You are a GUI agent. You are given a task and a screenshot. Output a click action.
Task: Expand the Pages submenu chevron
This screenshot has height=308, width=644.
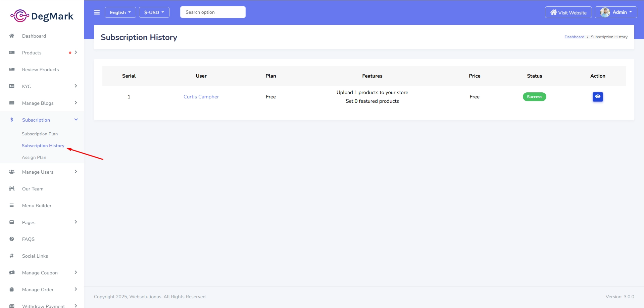point(76,222)
